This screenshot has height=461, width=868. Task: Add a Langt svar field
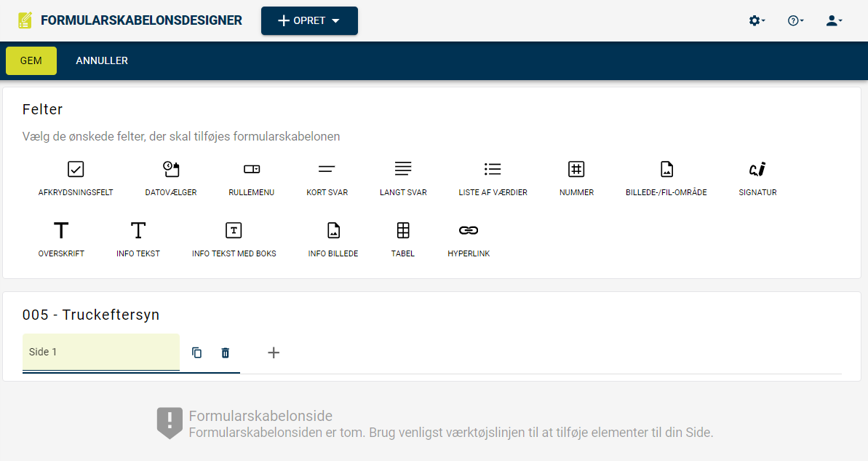point(403,178)
